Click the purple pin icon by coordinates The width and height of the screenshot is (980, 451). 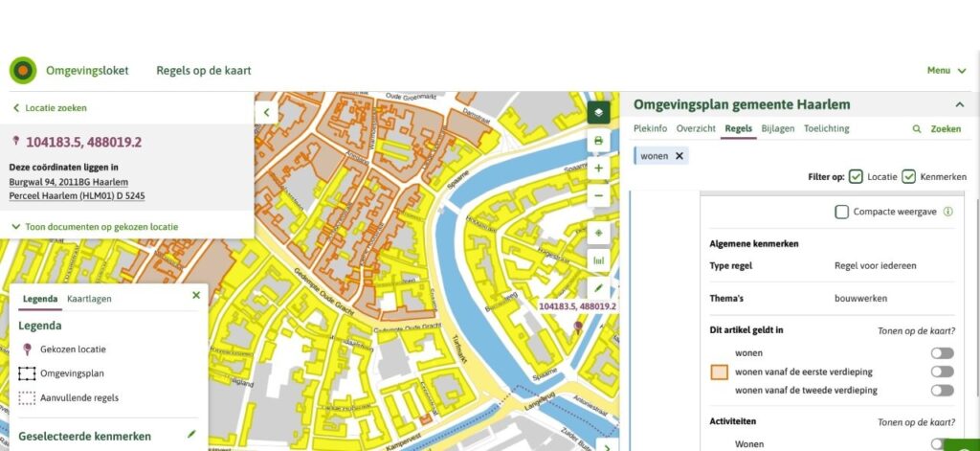15,142
